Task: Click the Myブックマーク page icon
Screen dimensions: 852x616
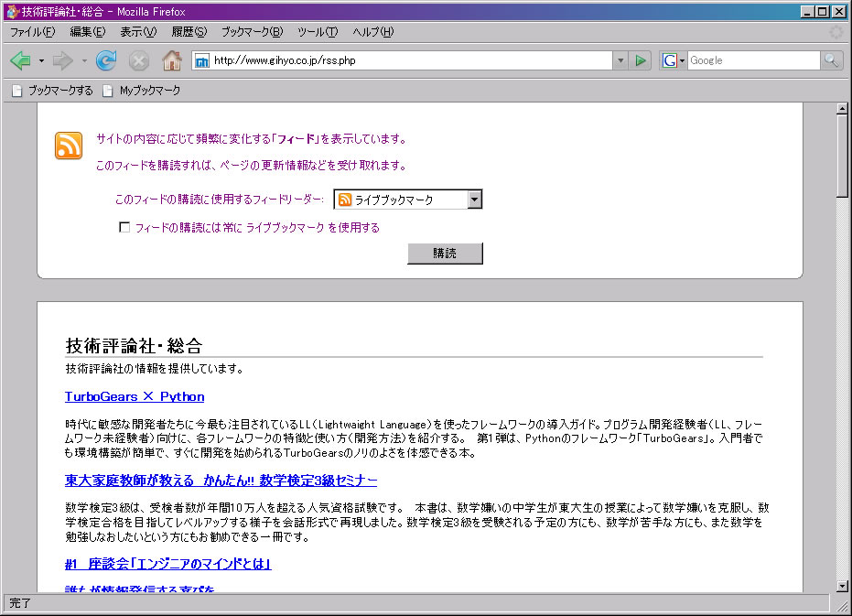Action: click(x=108, y=91)
